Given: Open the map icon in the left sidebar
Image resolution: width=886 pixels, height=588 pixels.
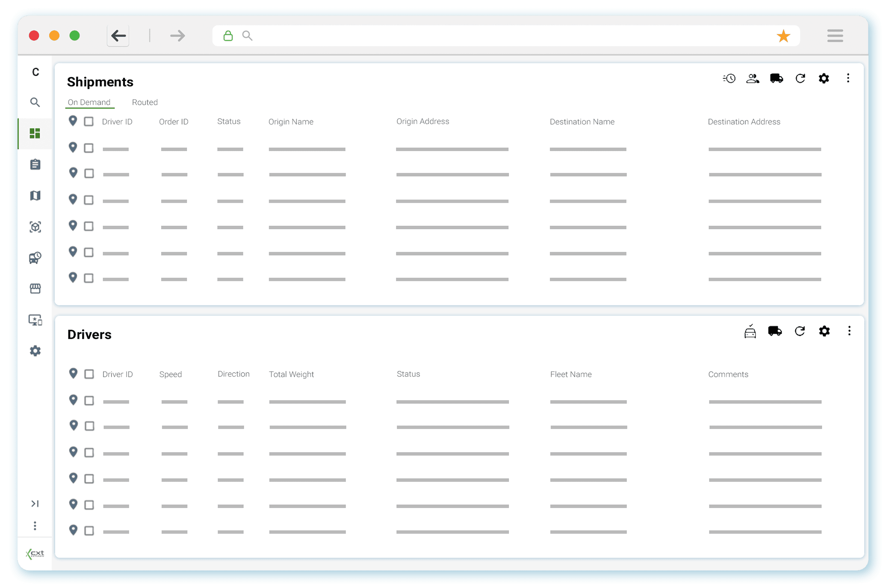Looking at the screenshot, I should pos(35,195).
